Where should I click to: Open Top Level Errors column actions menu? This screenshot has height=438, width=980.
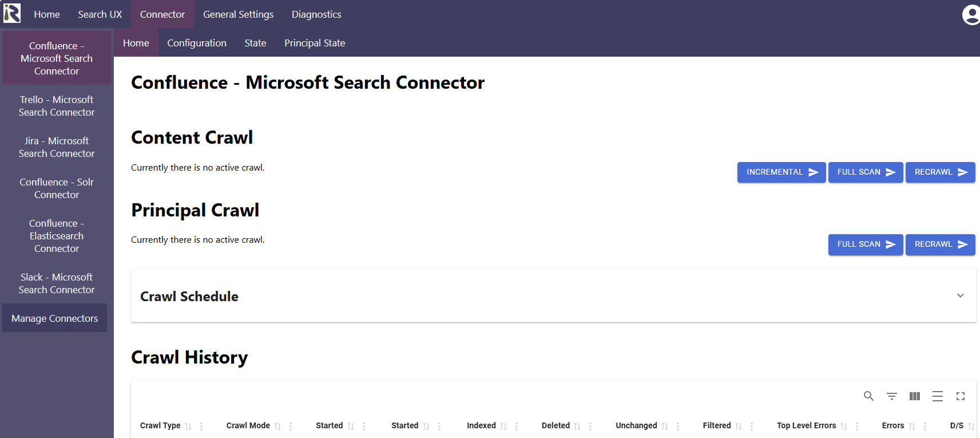857,426
